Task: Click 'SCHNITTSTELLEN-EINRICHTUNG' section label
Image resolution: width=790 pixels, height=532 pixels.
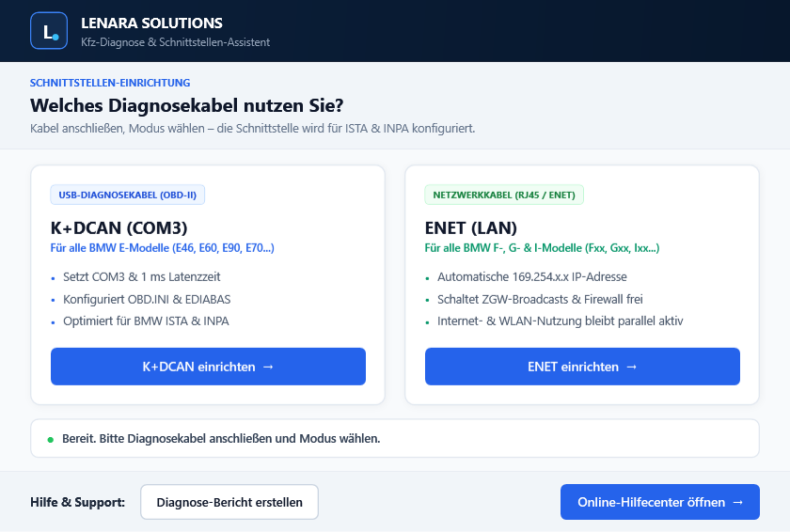Action: coord(110,83)
